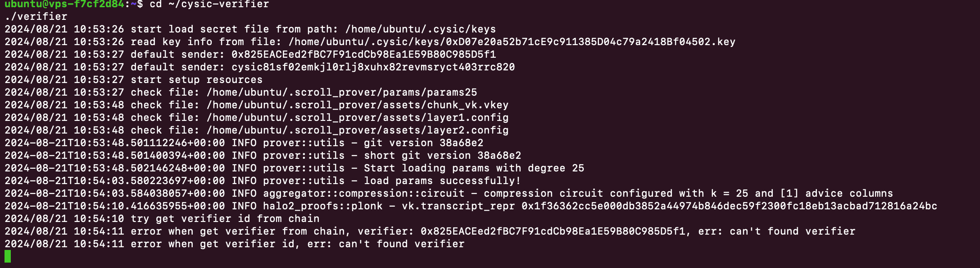Click the start setup resources line
This screenshot has height=268, width=980.
196,80
